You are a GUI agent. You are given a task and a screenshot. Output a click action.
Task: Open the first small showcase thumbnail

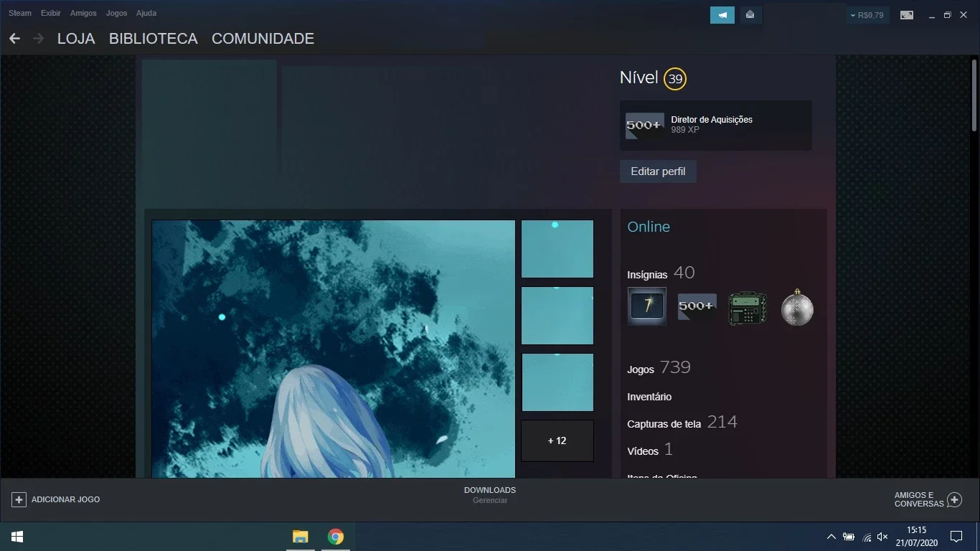click(557, 249)
